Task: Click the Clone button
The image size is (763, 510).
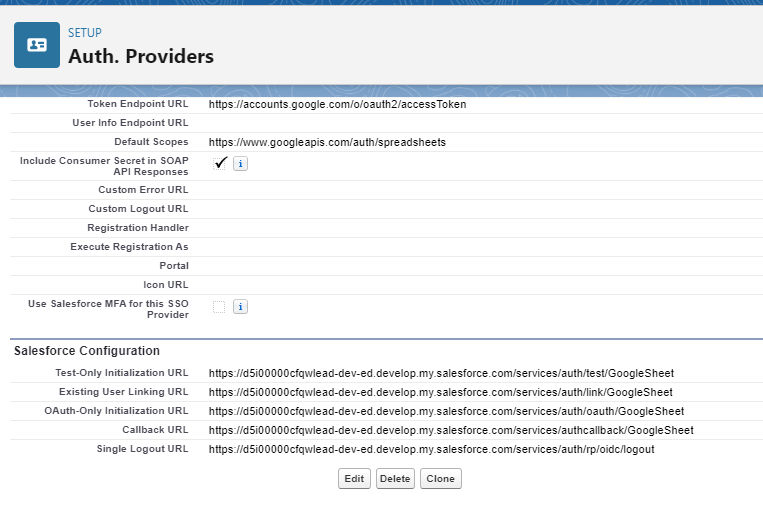Action: 441,478
